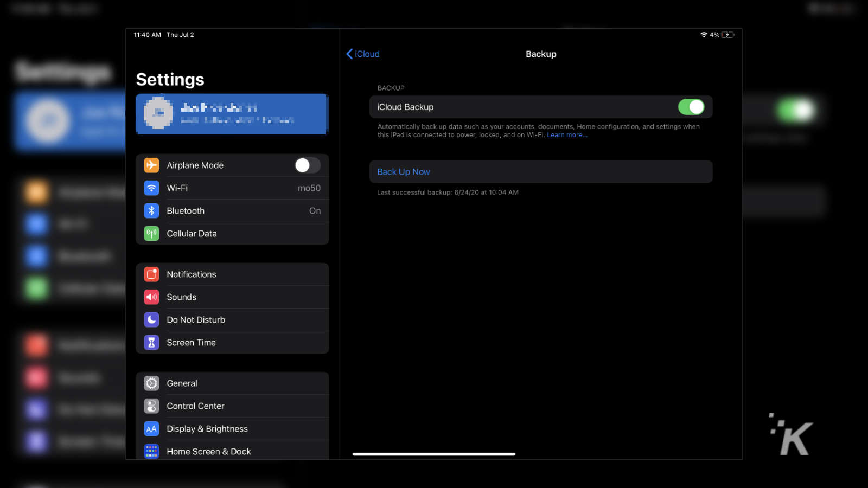This screenshot has width=868, height=488.
Task: Tap the Notifications icon
Action: pyautogui.click(x=151, y=274)
